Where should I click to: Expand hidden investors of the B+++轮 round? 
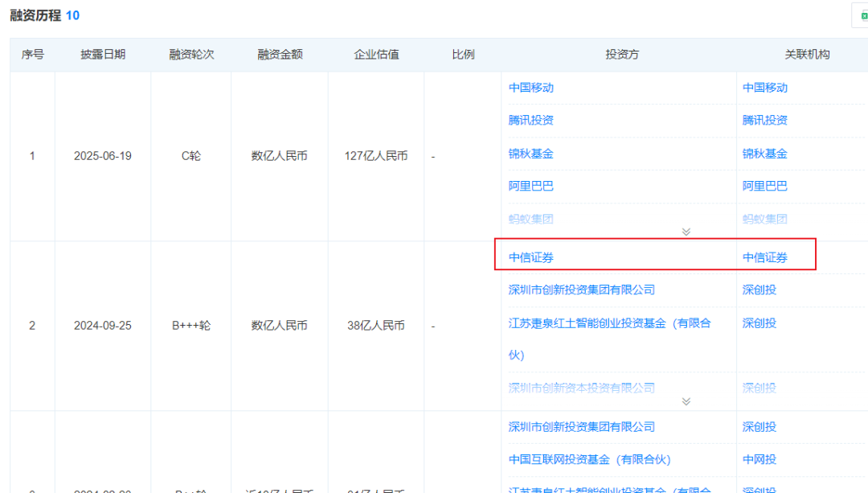[x=686, y=401]
